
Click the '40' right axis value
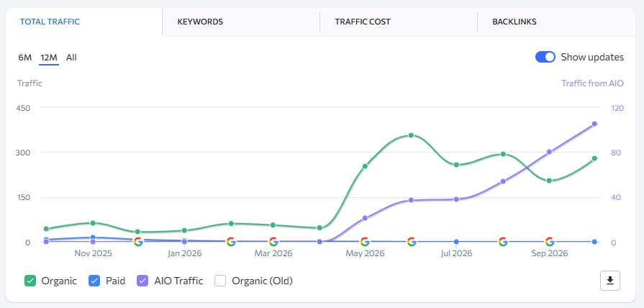(616, 197)
